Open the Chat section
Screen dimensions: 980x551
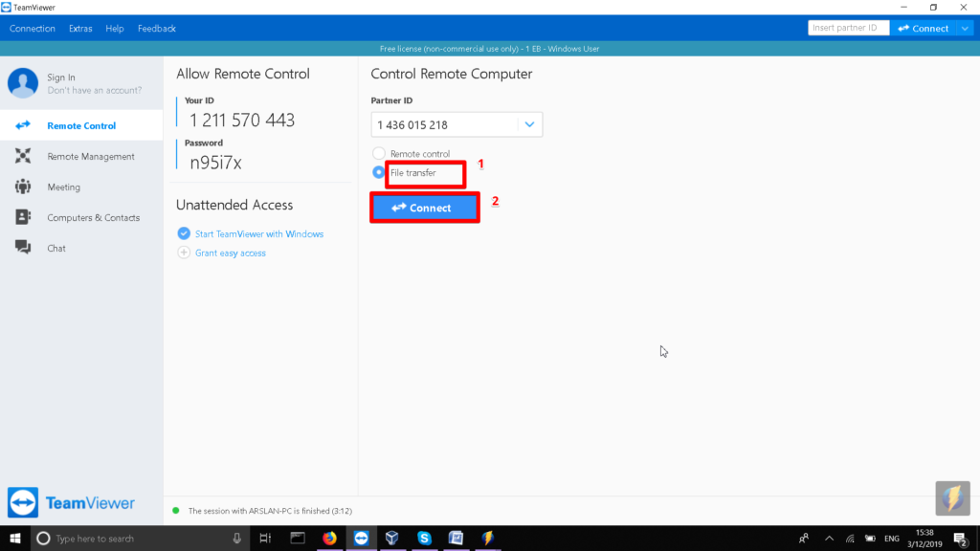pyautogui.click(x=81, y=248)
